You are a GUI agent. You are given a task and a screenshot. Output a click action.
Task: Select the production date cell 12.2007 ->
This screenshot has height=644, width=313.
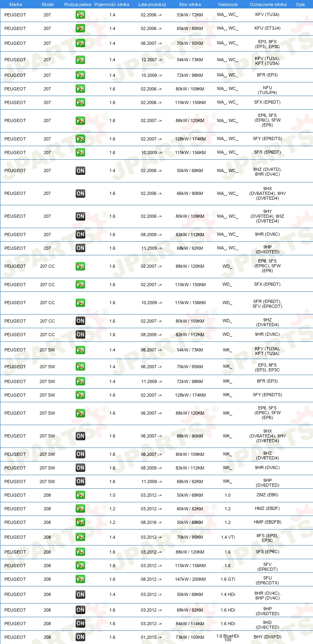(x=151, y=60)
